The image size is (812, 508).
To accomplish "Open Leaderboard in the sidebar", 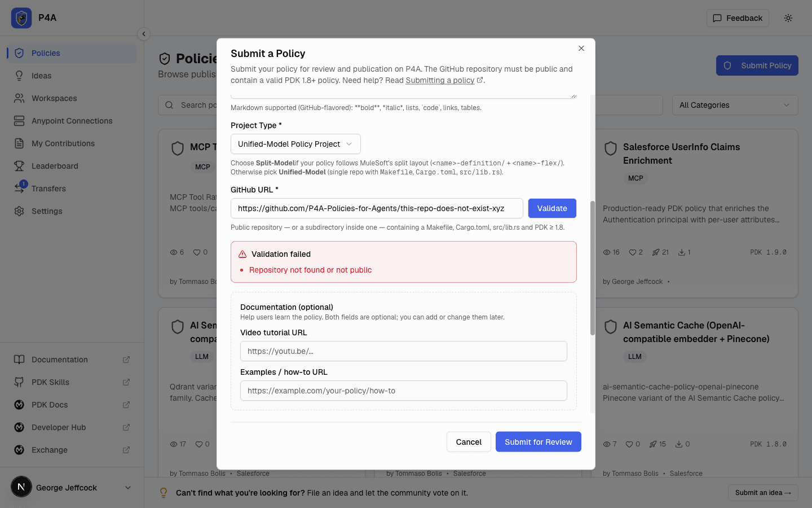I will pyautogui.click(x=72, y=166).
